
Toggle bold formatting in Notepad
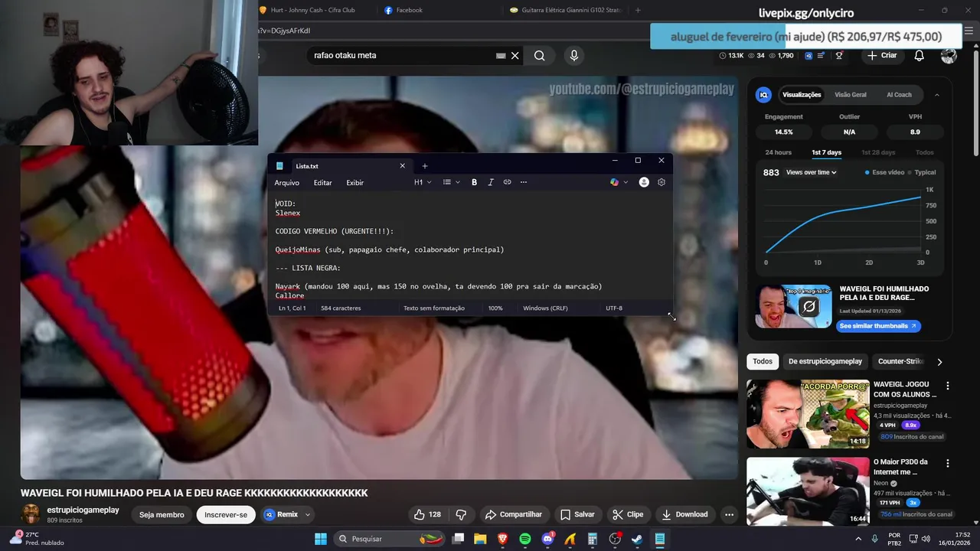(474, 182)
